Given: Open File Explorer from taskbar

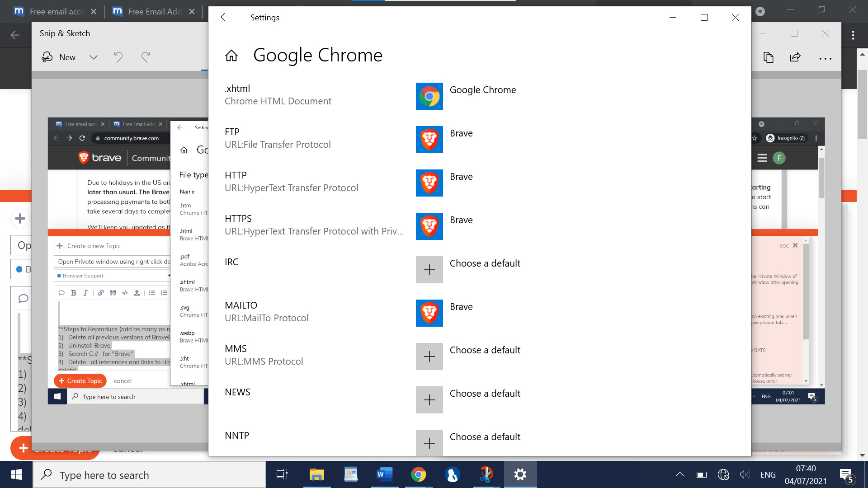Looking at the screenshot, I should [316, 474].
